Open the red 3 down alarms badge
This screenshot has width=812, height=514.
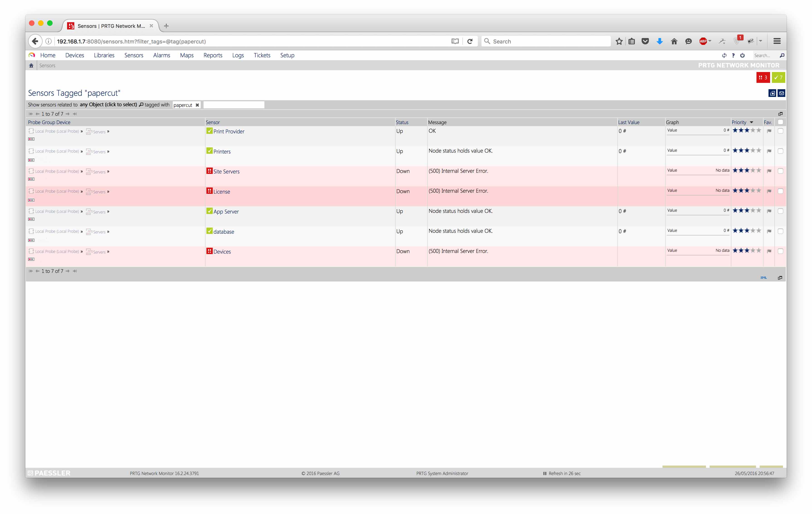(x=763, y=77)
